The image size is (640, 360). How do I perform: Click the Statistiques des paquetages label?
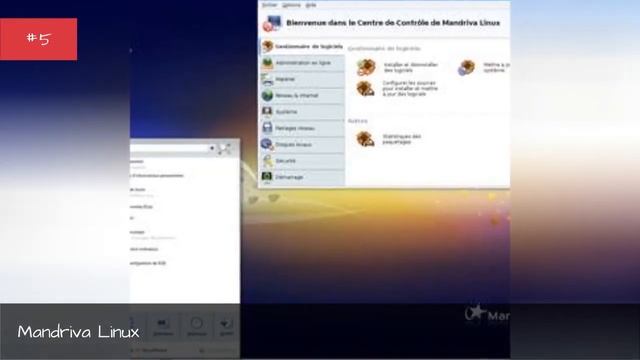click(x=402, y=139)
